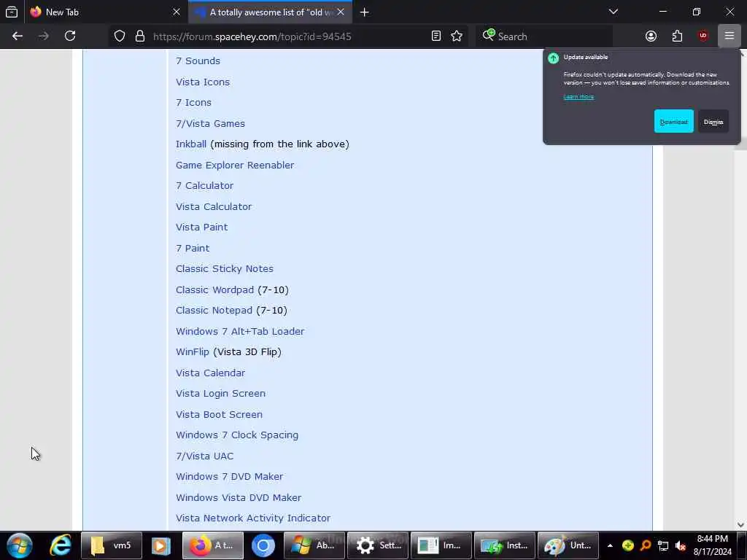Open Windows Vista DVD Maker link
The height and width of the screenshot is (560, 747).
(x=239, y=497)
